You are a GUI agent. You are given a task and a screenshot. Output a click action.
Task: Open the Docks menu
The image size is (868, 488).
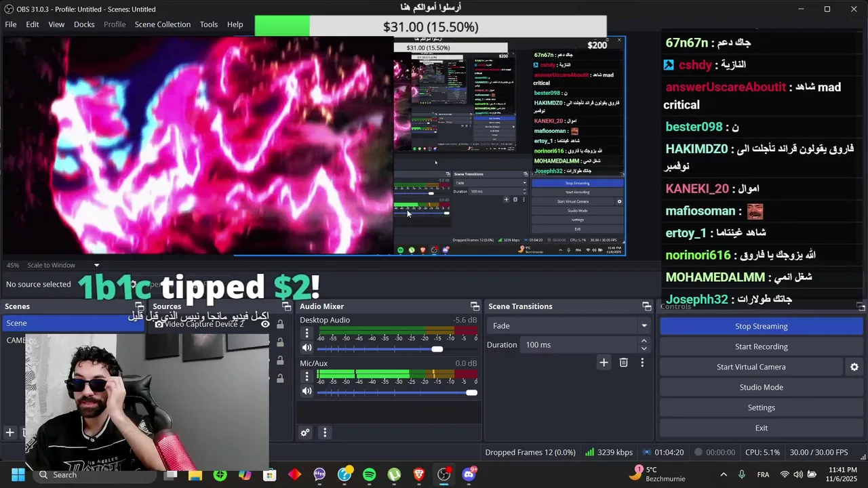pos(84,24)
